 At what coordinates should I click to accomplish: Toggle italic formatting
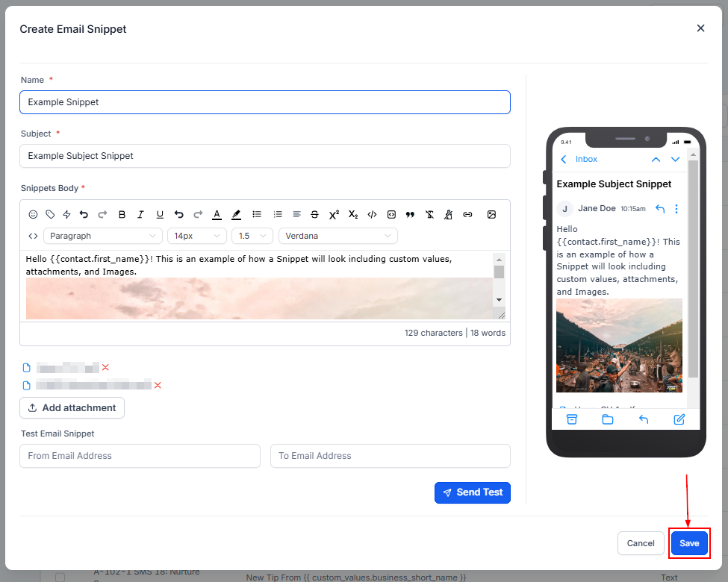point(140,214)
